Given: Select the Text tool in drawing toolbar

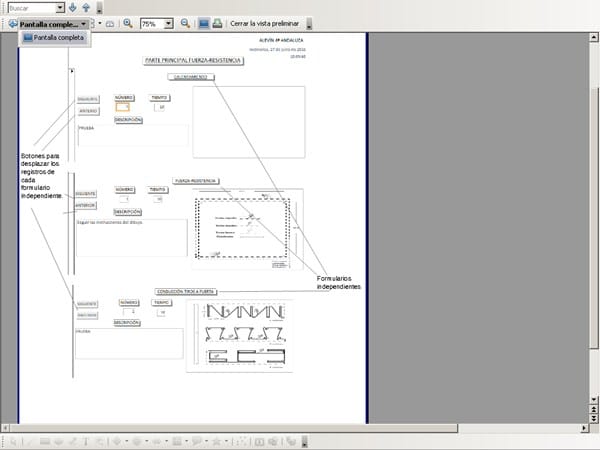Looking at the screenshot, I should [86, 440].
